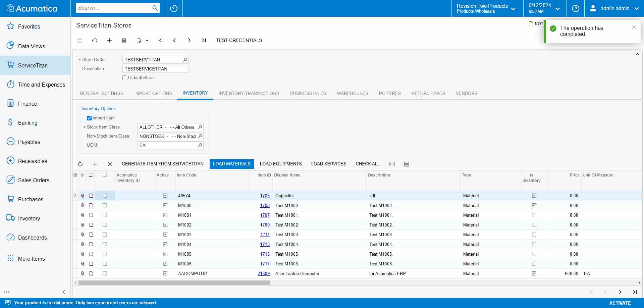The image size is (644, 308).
Task: Switch to Inventory Transactions tab
Action: tap(249, 93)
